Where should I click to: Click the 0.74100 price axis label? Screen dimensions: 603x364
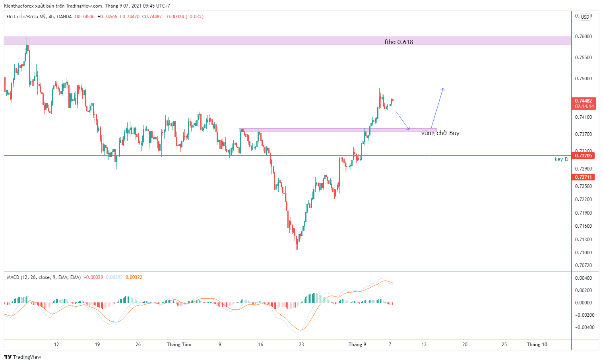(x=583, y=117)
